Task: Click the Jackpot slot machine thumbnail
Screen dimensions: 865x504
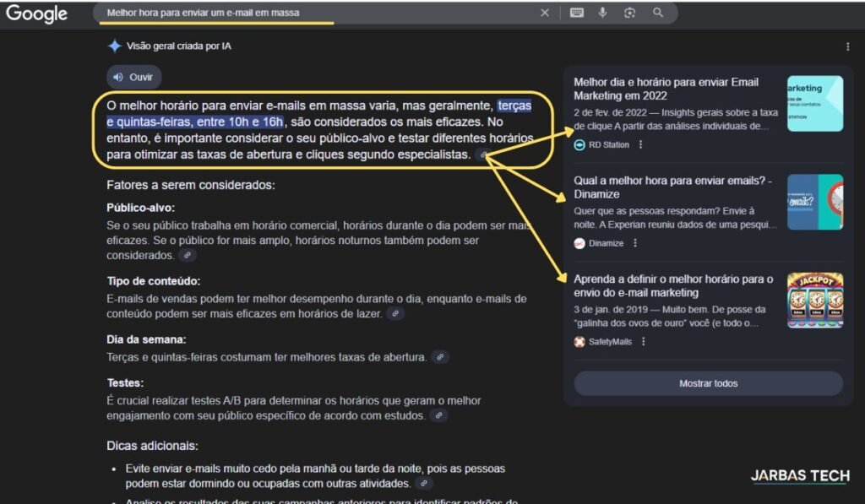Action: pos(815,300)
